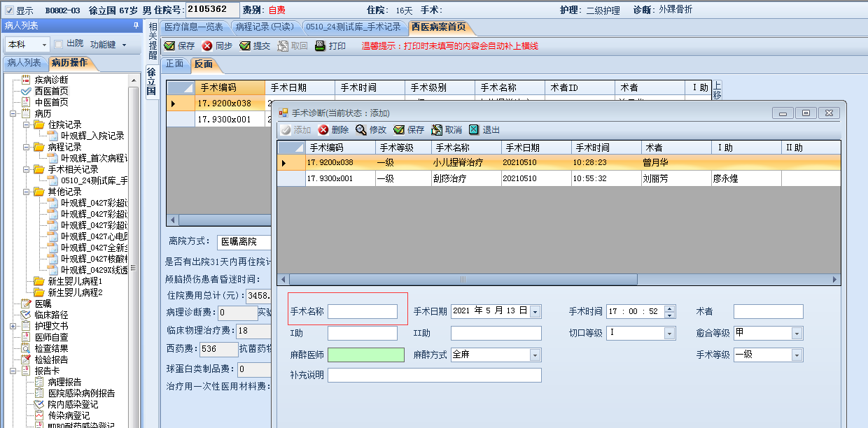
Task: Open 检验报告 tree node
Action: point(52,359)
